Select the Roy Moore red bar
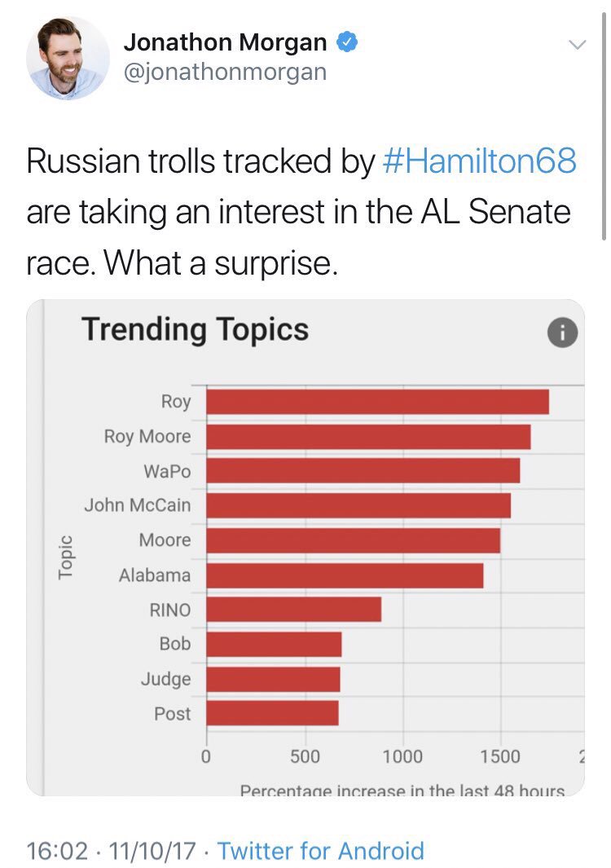The width and height of the screenshot is (611, 868). point(368,437)
